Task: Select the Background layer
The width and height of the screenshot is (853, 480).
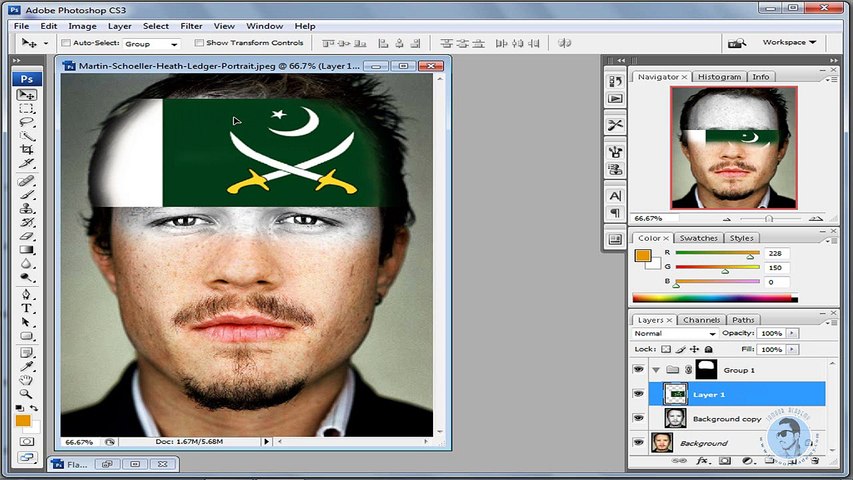Action: click(x=704, y=443)
